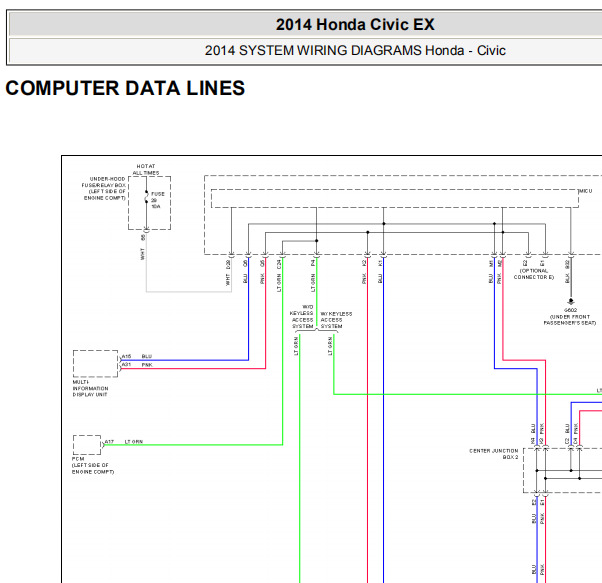Click 'W/O KEYLESS ACCESS SYSTEM' label
602x583 pixels.
click(302, 317)
